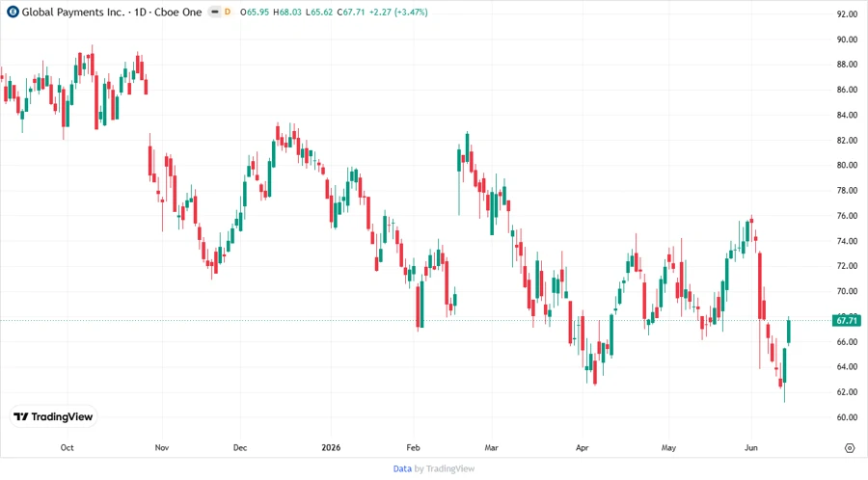Click the 72.00 price axis label

click(x=847, y=266)
